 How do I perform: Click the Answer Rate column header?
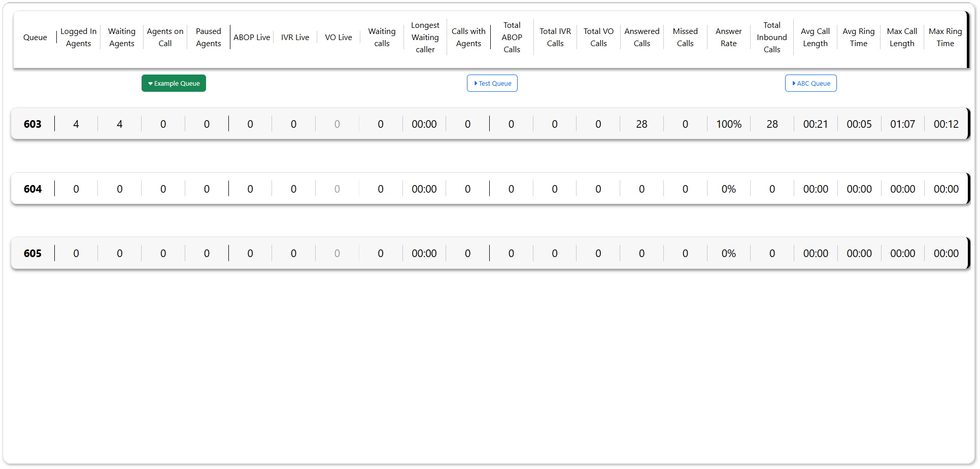728,38
